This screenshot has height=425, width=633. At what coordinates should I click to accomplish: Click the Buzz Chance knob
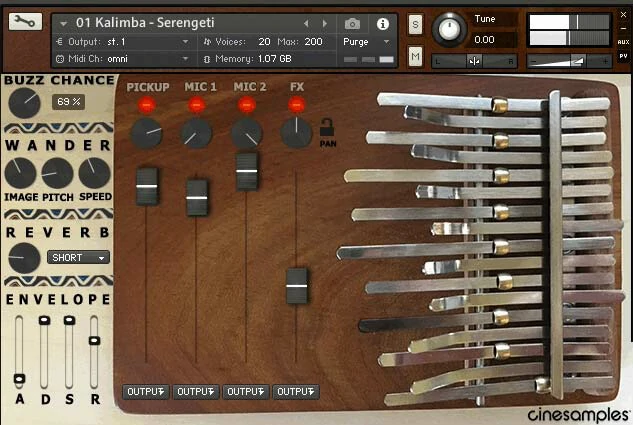coord(24,103)
